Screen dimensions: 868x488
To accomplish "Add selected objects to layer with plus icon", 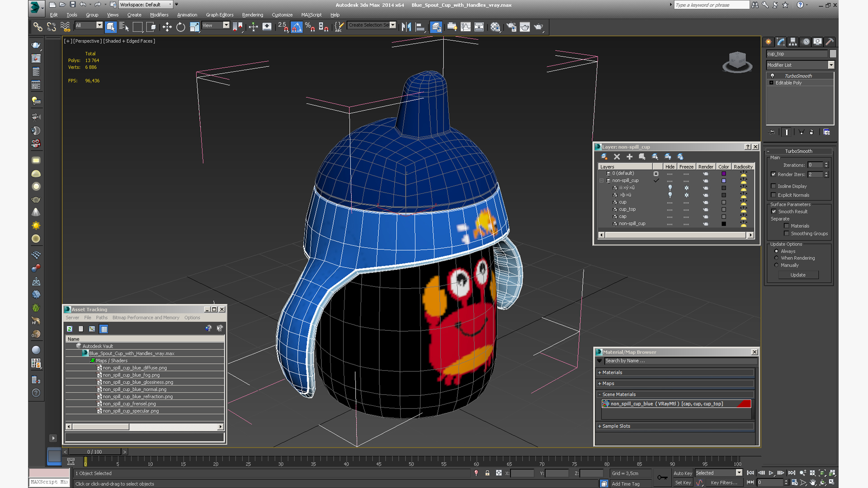I will pos(629,157).
